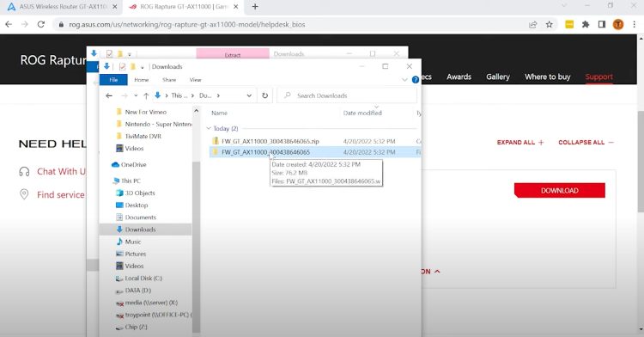
Task: Reload the ROG web page
Action: point(41,25)
